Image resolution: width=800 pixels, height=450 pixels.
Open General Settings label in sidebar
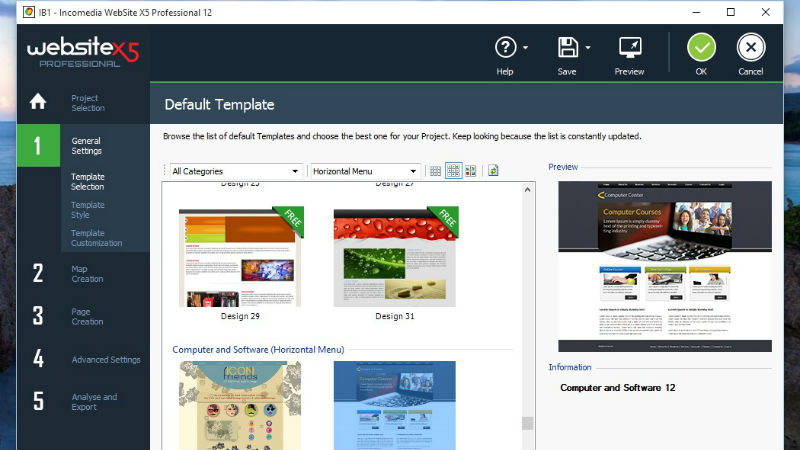(87, 146)
